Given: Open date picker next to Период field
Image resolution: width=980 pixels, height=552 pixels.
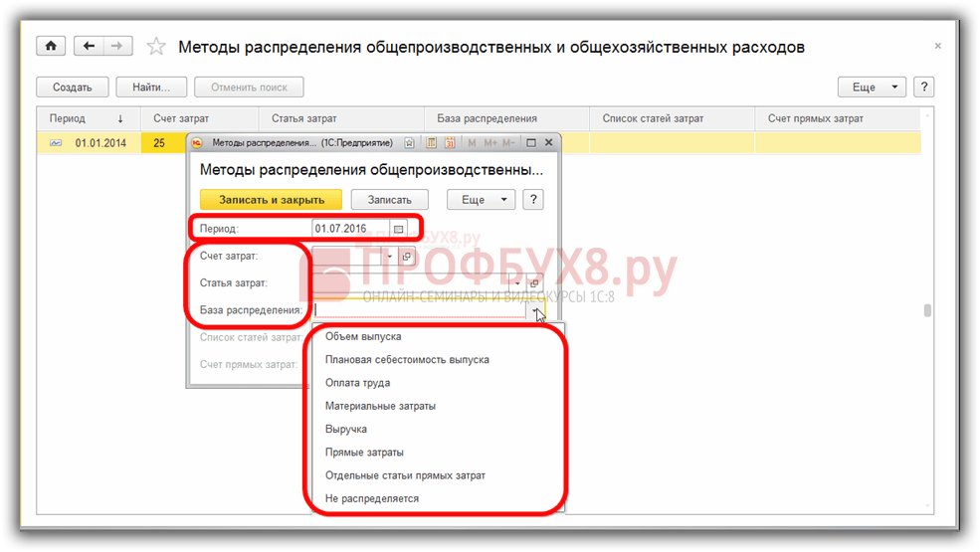Looking at the screenshot, I should tap(398, 229).
